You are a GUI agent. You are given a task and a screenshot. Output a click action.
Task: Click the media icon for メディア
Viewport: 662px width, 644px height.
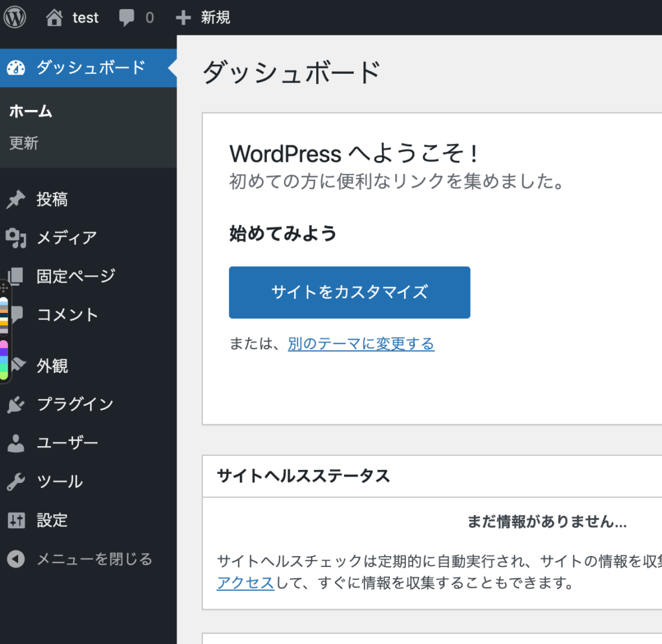(x=16, y=238)
